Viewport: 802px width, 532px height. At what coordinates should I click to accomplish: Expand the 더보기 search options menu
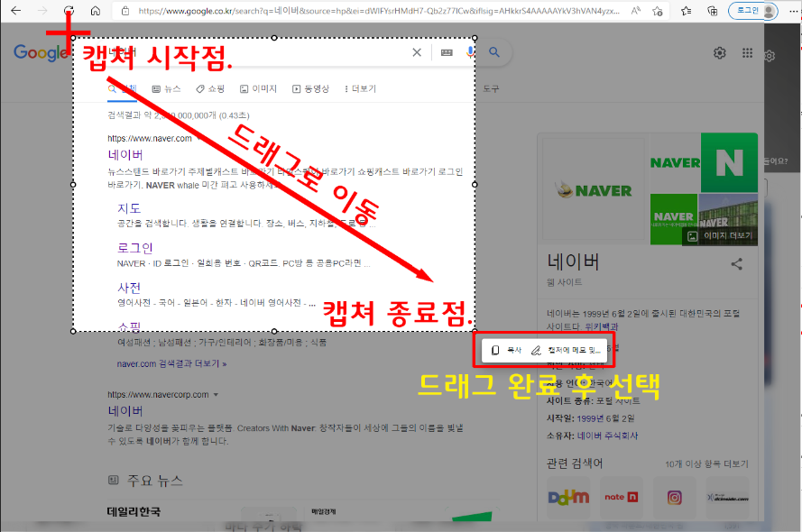(360, 89)
